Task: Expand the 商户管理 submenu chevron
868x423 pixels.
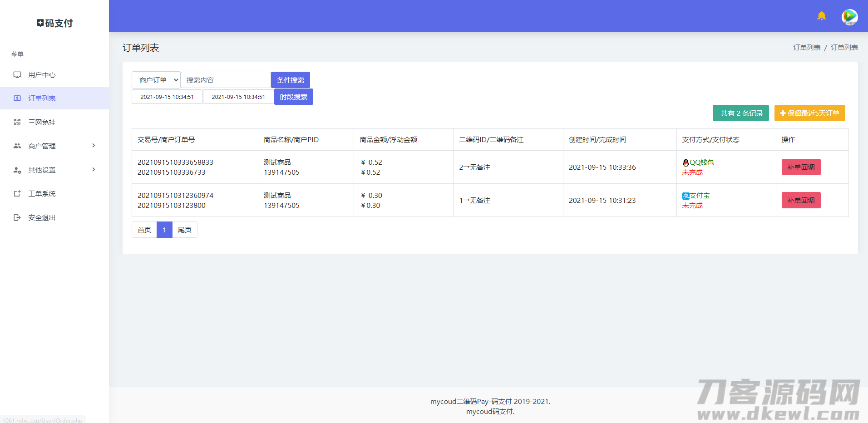Action: click(94, 146)
